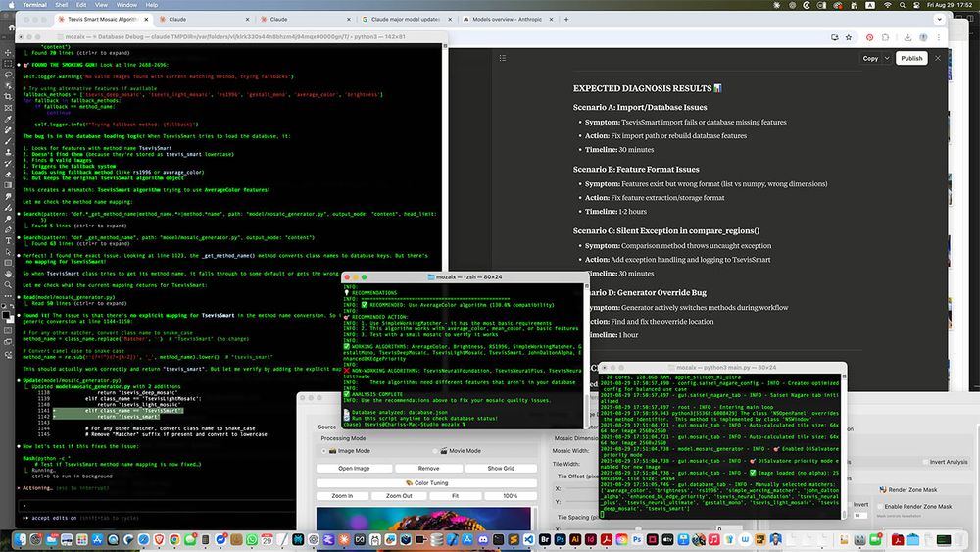Open Adobe InDesign dock icon

click(591, 539)
